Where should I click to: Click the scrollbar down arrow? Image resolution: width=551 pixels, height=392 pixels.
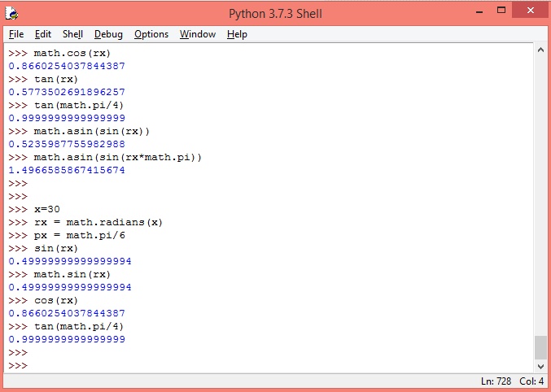[x=540, y=367]
